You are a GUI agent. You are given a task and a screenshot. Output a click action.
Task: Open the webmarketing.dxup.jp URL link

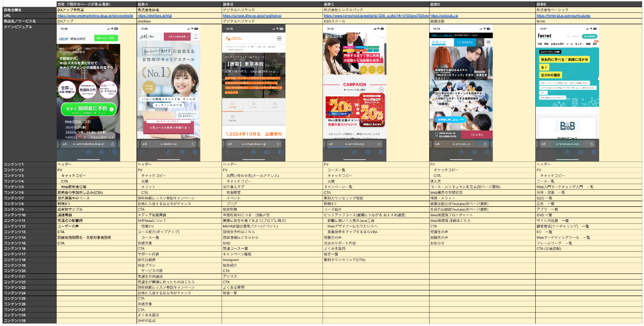pos(95,16)
